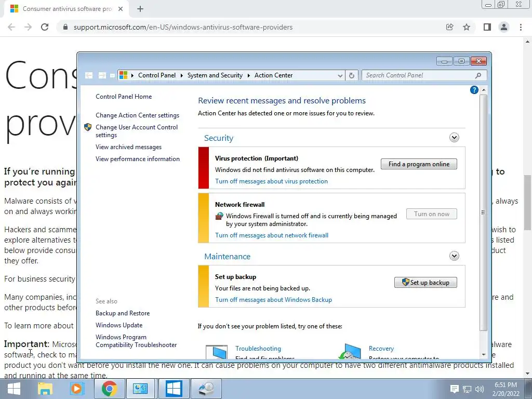Close the Consumer antivirus software tab
Screen dimensions: 532x399
(x=121, y=9)
